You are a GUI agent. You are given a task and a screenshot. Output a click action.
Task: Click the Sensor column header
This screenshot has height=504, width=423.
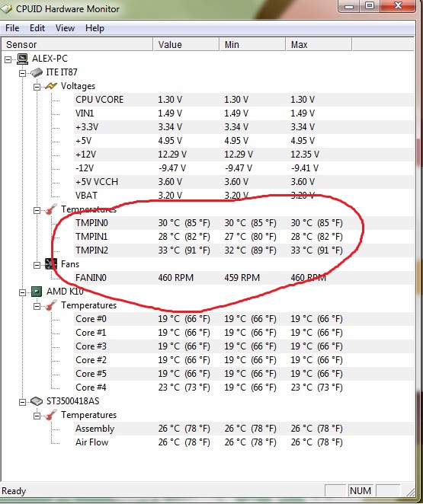77,44
